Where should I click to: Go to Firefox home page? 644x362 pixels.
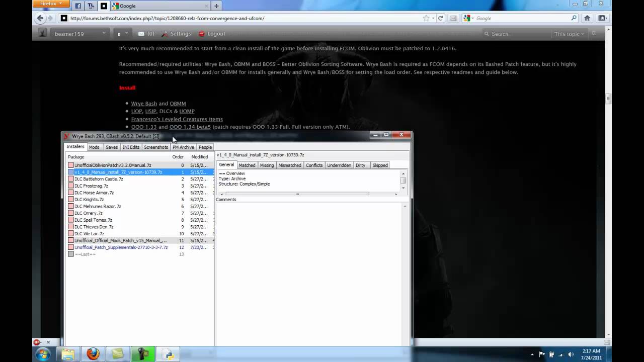point(587,18)
